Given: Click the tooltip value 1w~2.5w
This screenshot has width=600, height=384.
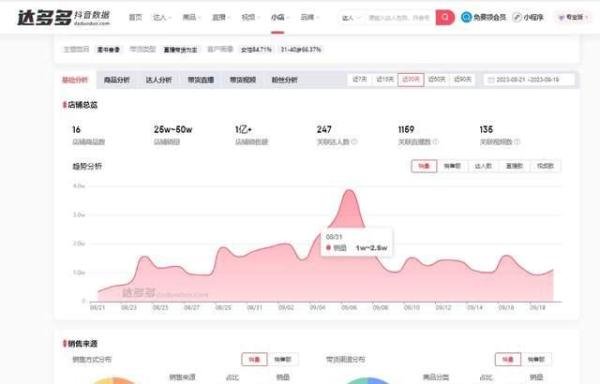Looking at the screenshot, I should [372, 248].
